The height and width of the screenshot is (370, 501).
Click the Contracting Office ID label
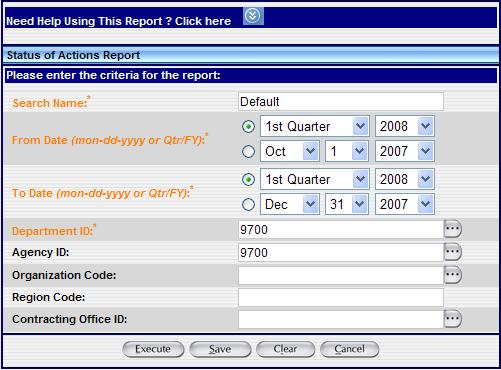70,319
